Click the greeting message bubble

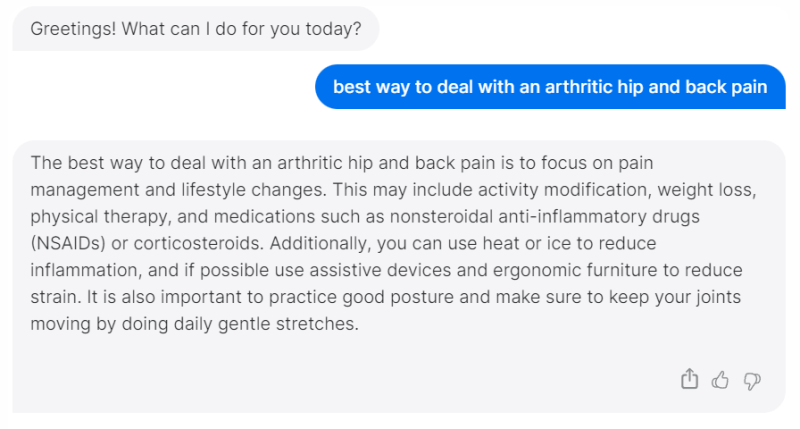[x=196, y=29]
